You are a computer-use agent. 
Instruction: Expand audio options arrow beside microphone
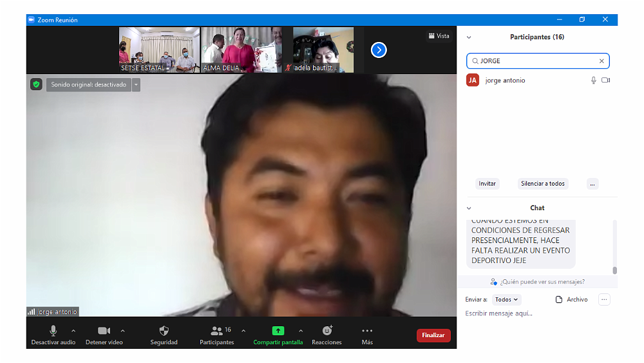click(73, 331)
